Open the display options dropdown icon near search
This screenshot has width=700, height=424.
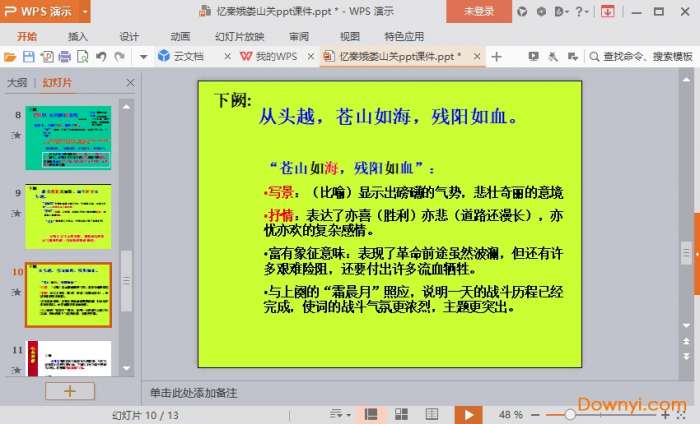[x=573, y=57]
